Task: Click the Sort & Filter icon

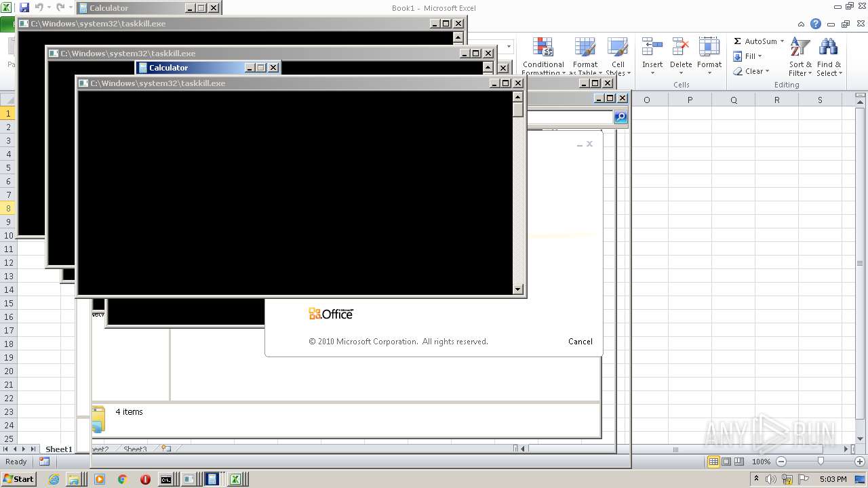Action: pyautogui.click(x=800, y=47)
